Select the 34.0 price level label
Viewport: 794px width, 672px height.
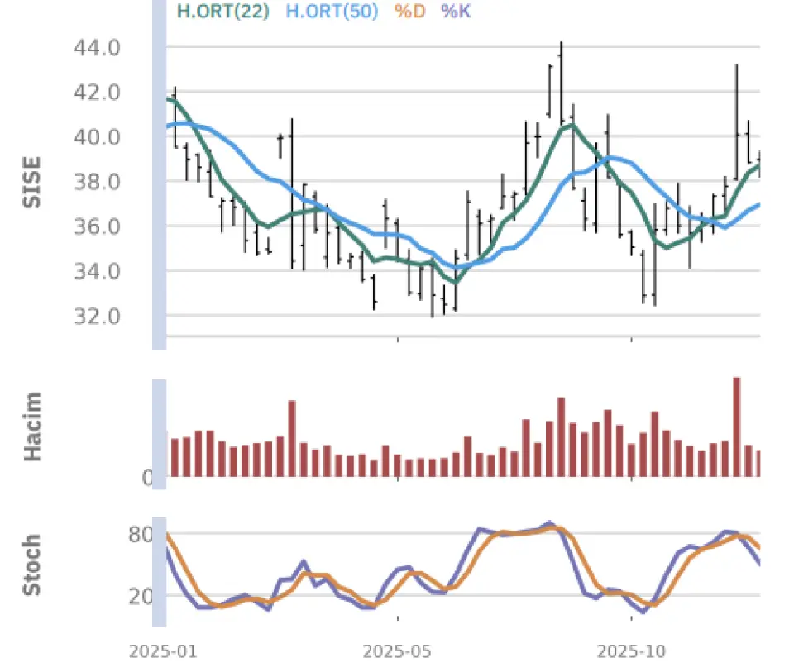coord(98,271)
